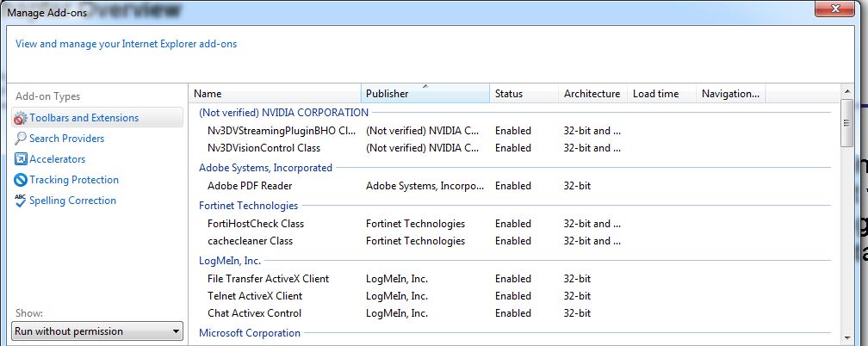The width and height of the screenshot is (868, 346).
Task: Select Accelerators add-on type
Action: pyautogui.click(x=57, y=159)
